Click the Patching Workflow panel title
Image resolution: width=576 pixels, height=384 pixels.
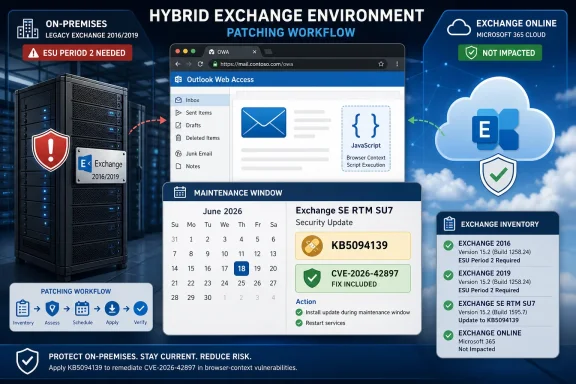coord(76,291)
